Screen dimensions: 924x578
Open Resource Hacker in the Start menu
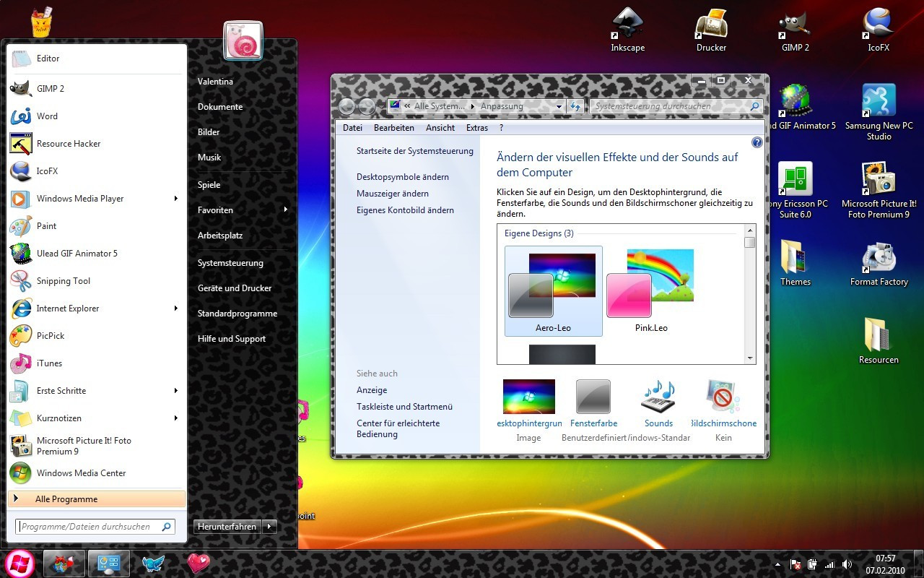[96, 143]
